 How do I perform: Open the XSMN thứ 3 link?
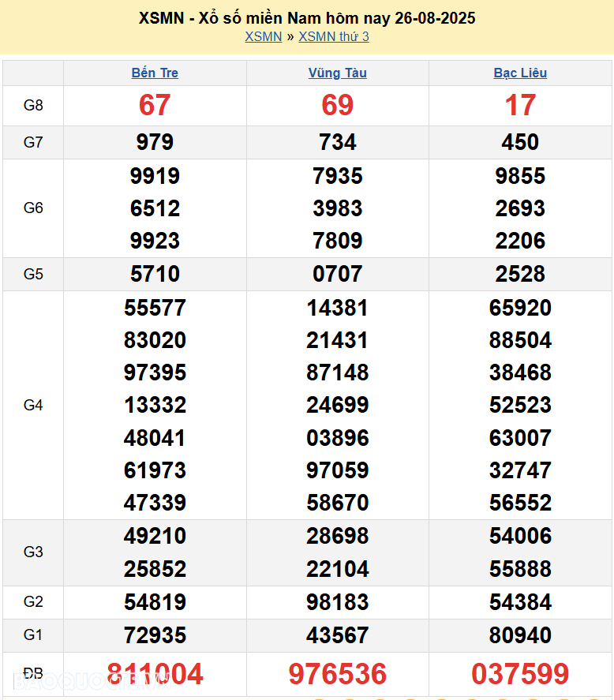click(334, 36)
